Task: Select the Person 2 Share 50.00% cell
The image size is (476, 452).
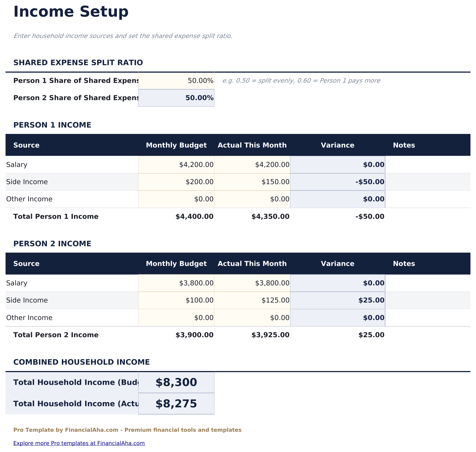Action: click(x=176, y=98)
